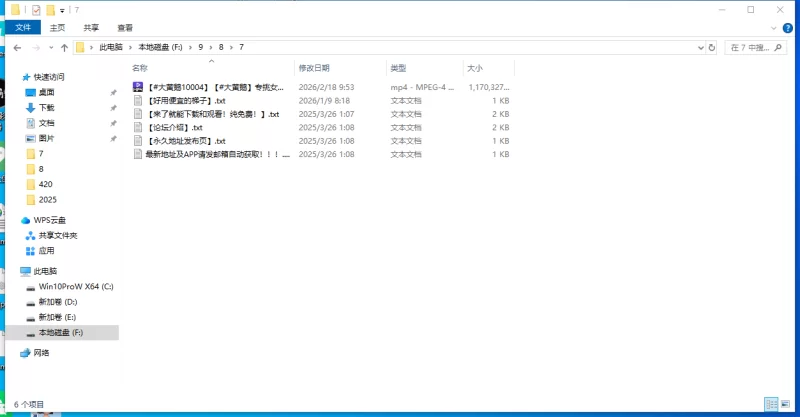The image size is (800, 417).
Task: Switch to large icons view button
Action: tap(785, 404)
